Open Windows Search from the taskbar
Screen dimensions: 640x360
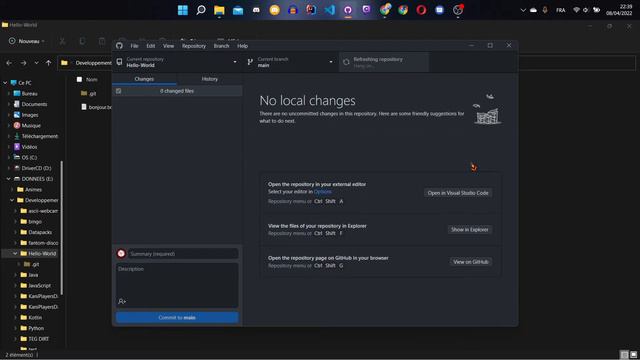tap(201, 10)
